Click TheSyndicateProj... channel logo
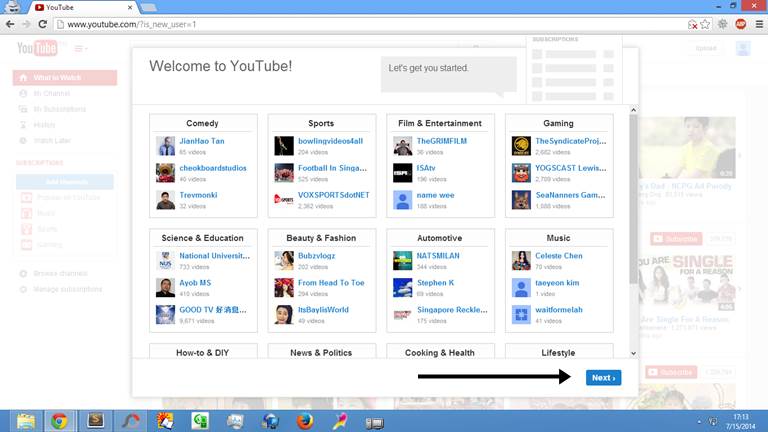Image resolution: width=768 pixels, height=432 pixels. (521, 146)
